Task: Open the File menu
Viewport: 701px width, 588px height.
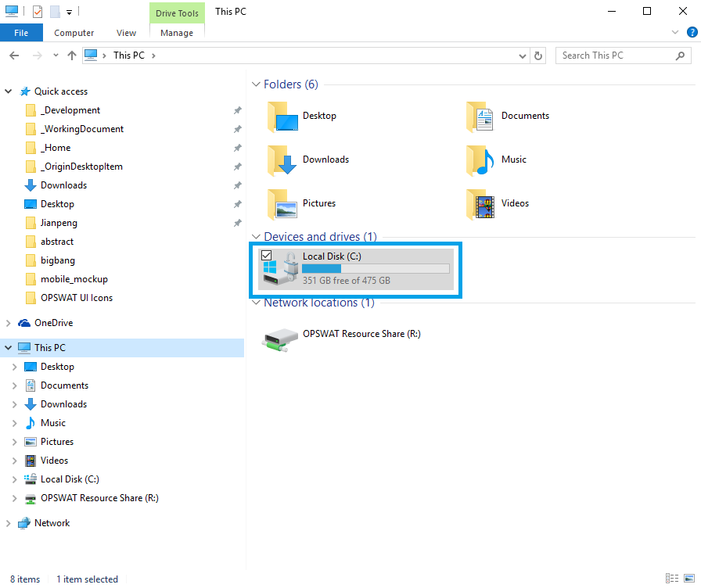Action: (x=21, y=33)
